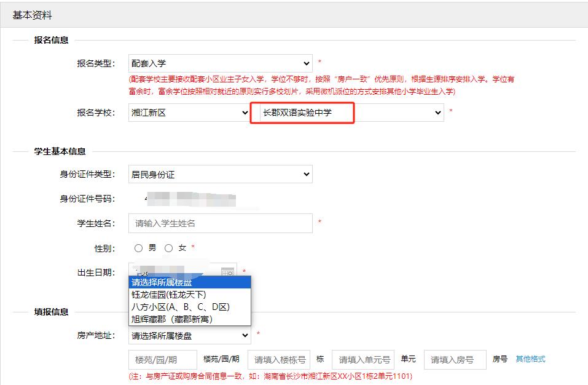Select the 请选择所属楼盘 highlighted option
588x385 pixels.
click(x=162, y=282)
